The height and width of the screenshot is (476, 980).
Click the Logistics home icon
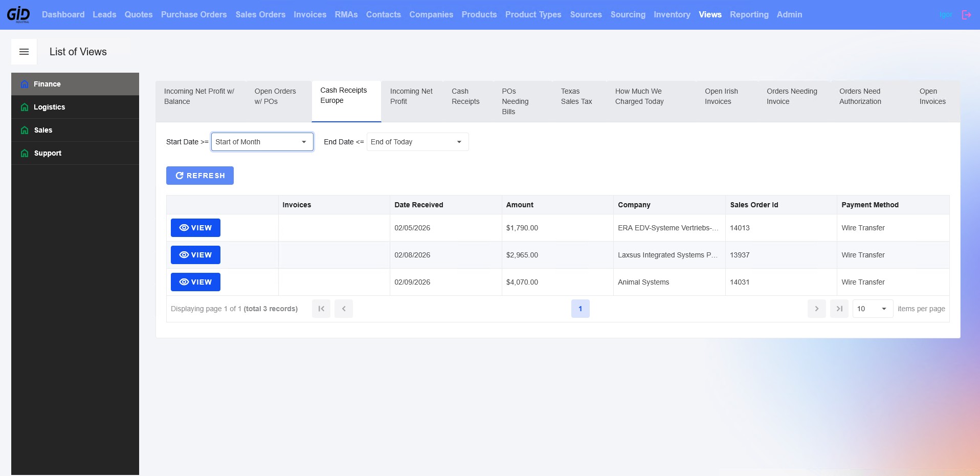[25, 107]
